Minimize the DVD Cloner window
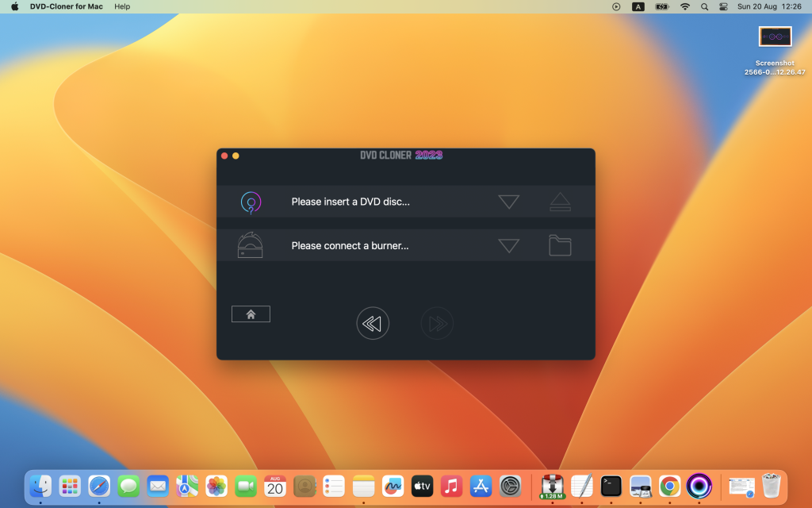 [x=236, y=156]
